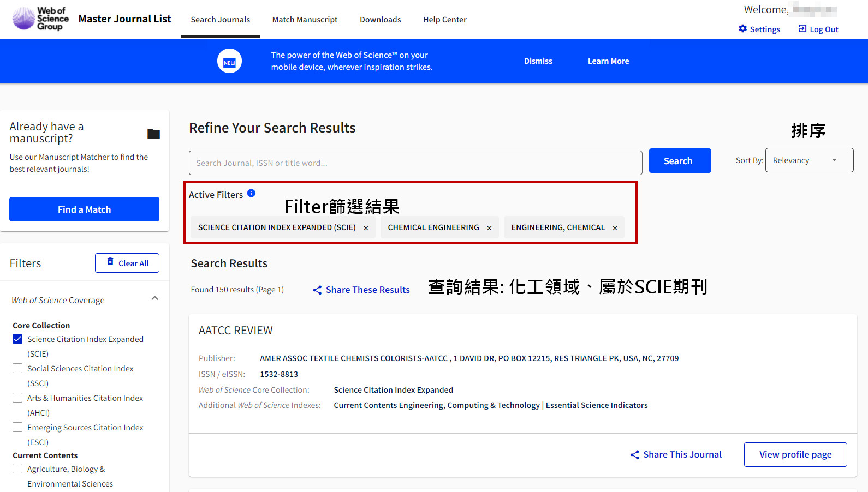Click the Log Out arrow icon
This screenshot has width=868, height=492.
[x=802, y=28]
